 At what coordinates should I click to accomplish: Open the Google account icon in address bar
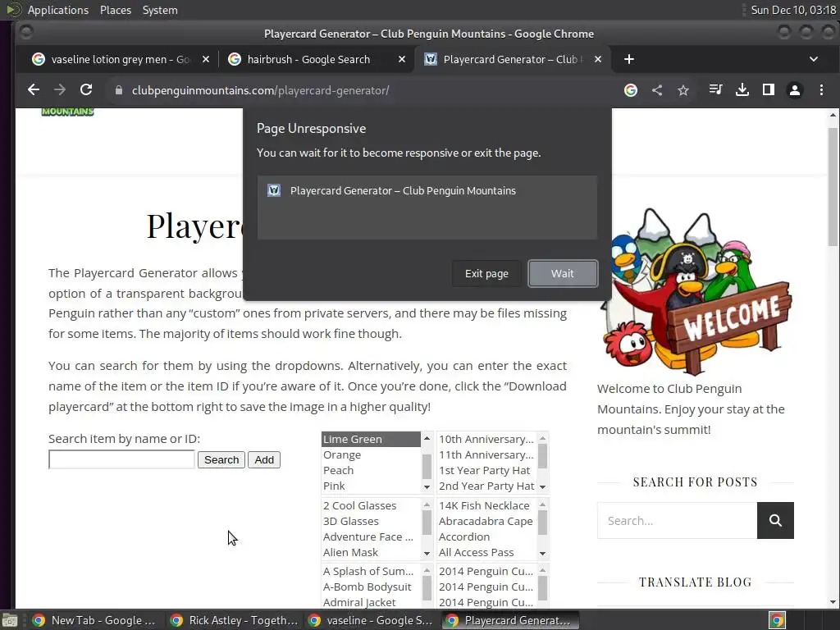(631, 90)
